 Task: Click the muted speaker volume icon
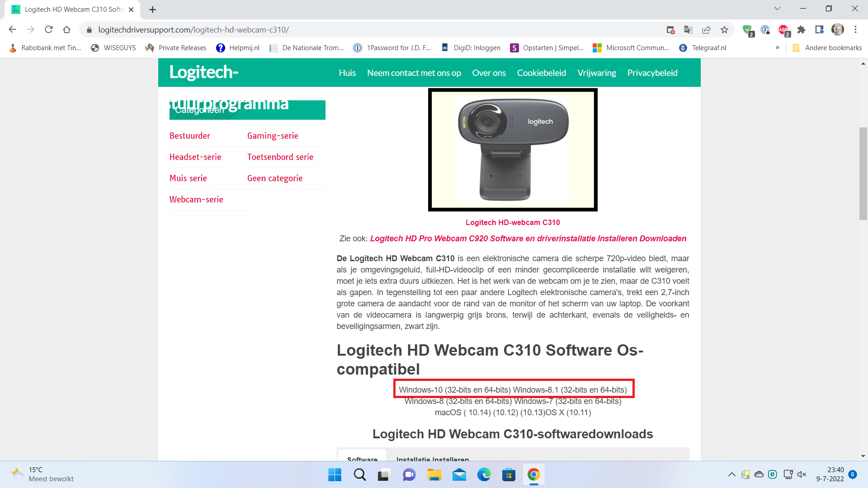(802, 474)
